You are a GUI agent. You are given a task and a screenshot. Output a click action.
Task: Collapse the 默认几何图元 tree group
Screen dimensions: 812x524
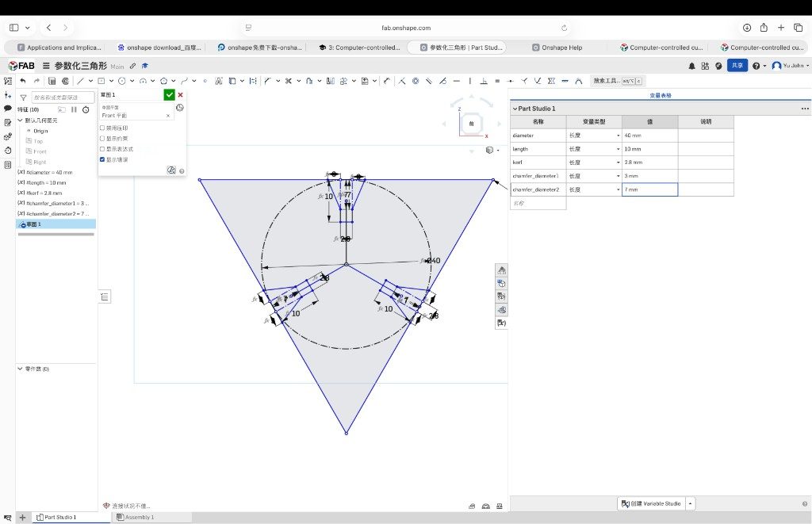pyautogui.click(x=20, y=120)
